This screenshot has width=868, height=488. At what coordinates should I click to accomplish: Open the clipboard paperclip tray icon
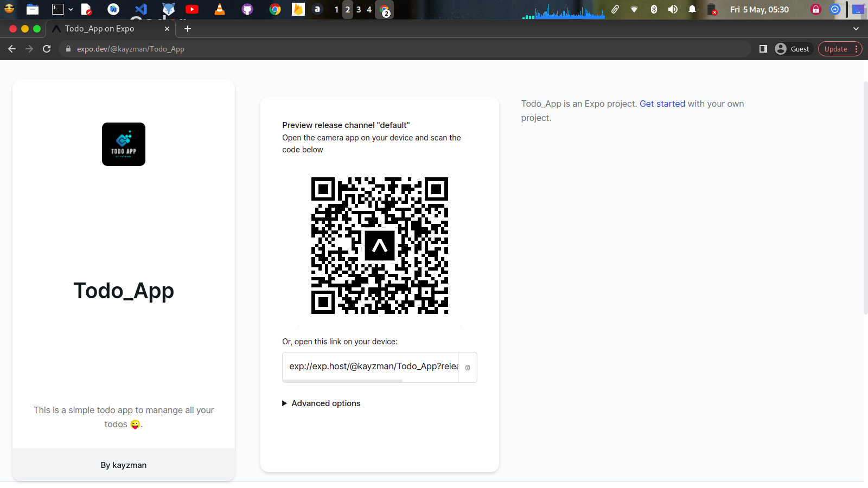coord(615,9)
